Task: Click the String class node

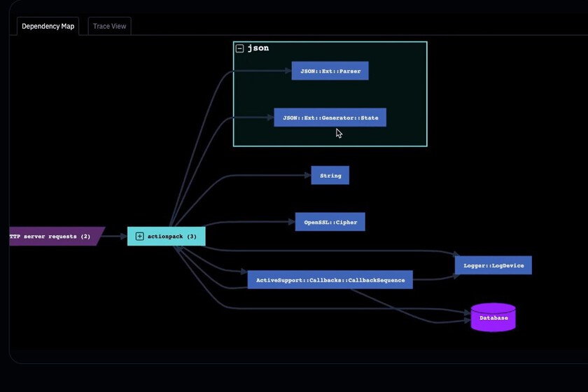Action: (x=330, y=176)
